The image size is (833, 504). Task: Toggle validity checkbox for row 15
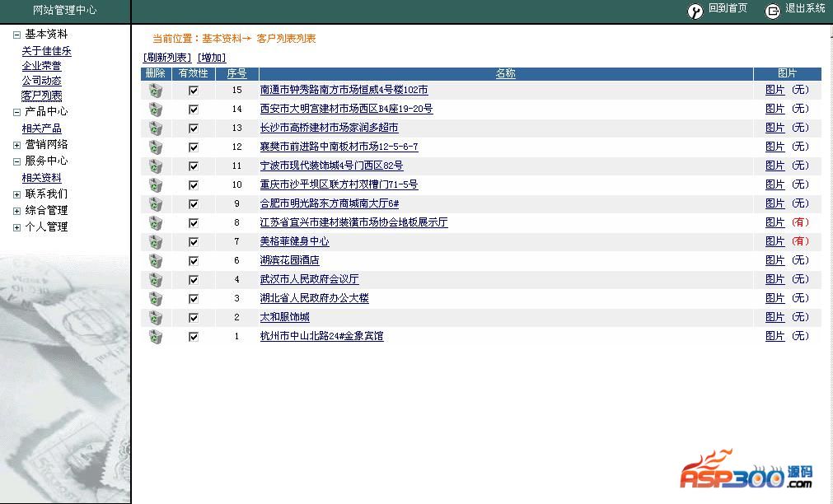point(194,91)
